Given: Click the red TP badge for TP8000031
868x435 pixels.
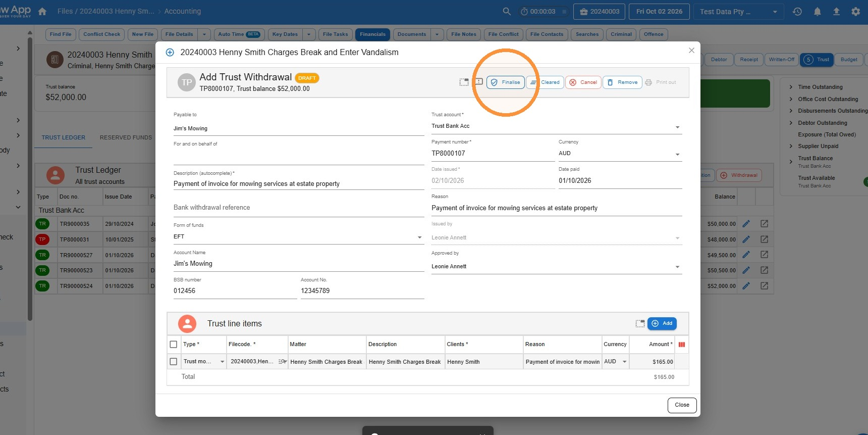Looking at the screenshot, I should tap(42, 239).
